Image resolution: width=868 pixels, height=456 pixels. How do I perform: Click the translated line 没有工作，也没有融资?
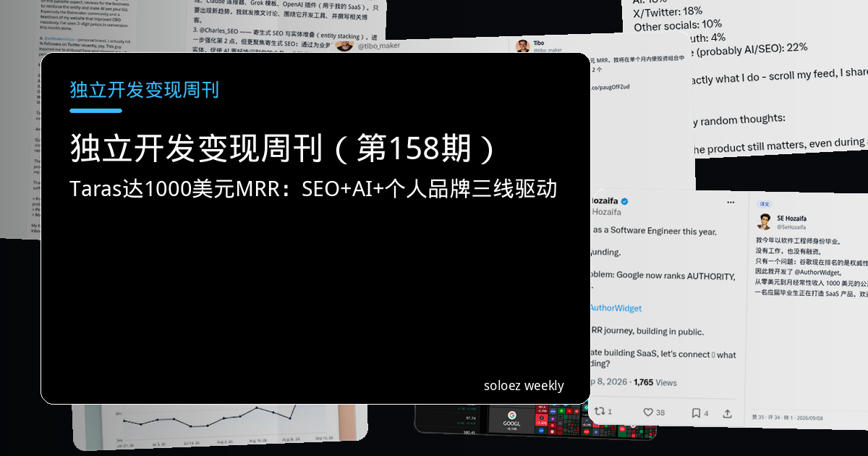click(x=788, y=250)
